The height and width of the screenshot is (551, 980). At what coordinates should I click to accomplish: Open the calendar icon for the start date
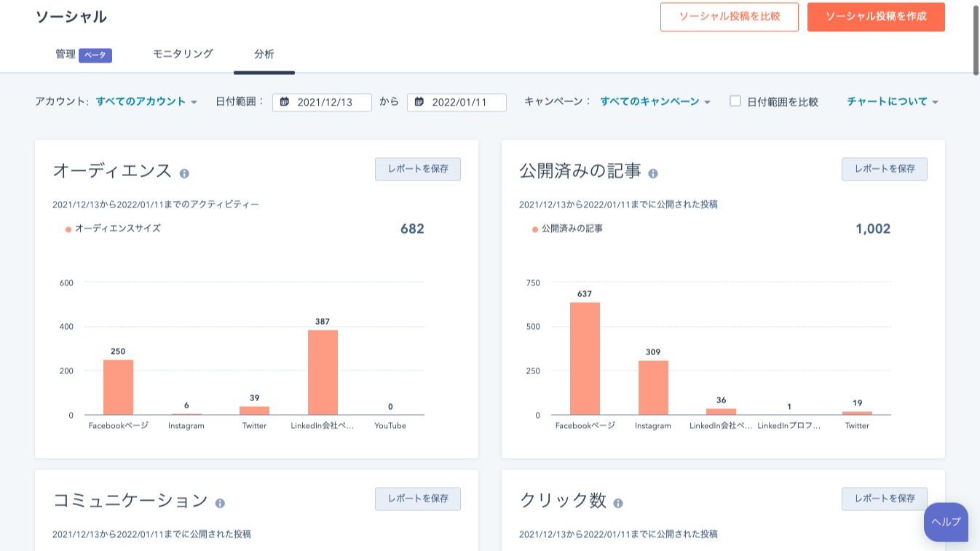[285, 102]
